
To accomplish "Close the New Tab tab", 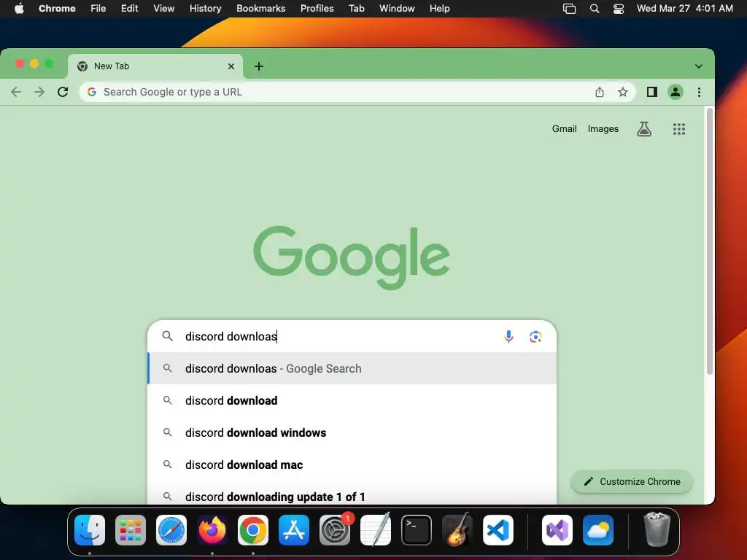I will (231, 66).
